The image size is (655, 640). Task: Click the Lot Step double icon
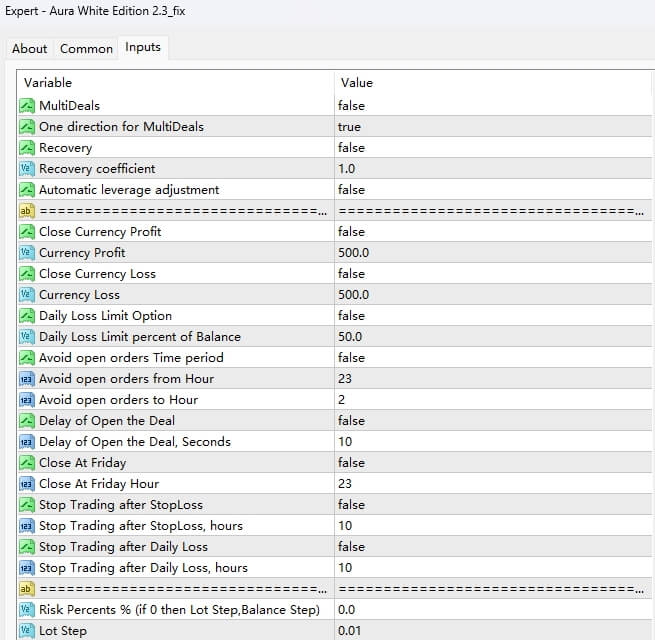click(27, 630)
